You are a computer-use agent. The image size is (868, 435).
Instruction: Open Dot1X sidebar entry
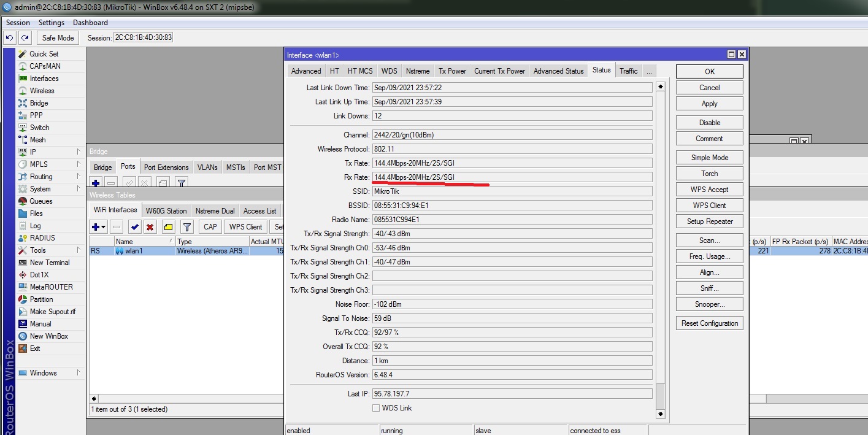click(x=39, y=275)
